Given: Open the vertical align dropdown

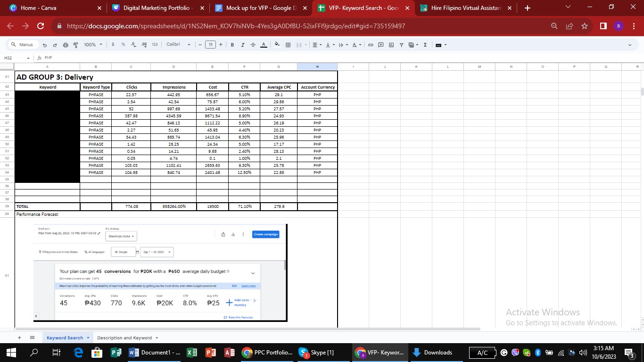Looking at the screenshot, I should pos(330,45).
